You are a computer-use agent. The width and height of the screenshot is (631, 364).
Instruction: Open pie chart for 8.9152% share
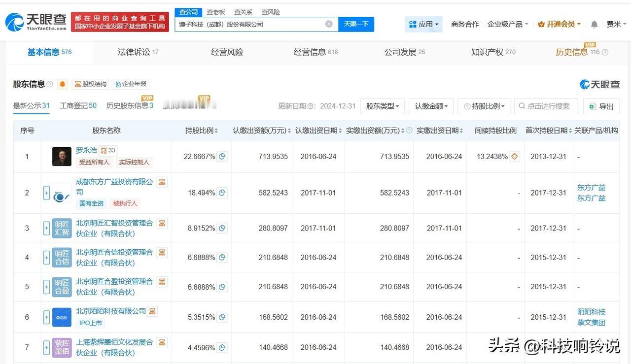222,229
